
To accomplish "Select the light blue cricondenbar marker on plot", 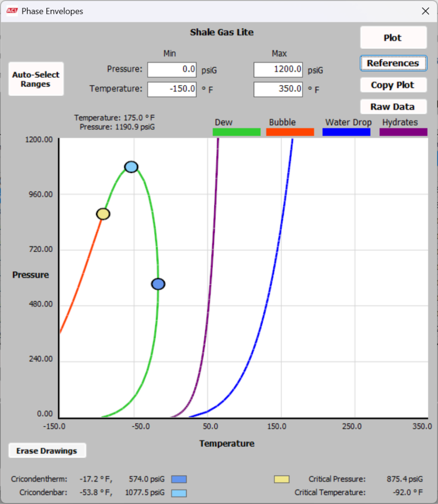I will tap(132, 167).
